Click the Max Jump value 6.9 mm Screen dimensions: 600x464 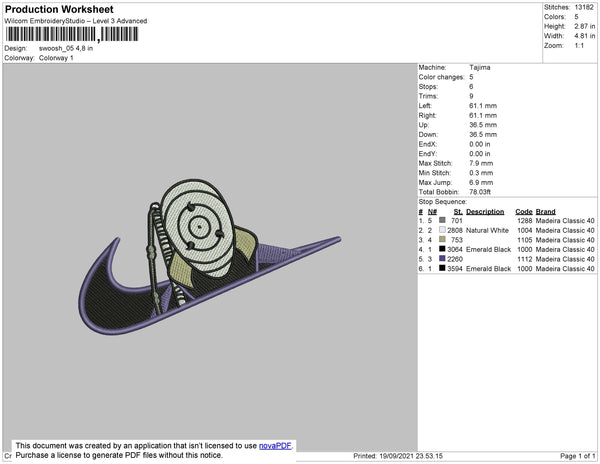click(481, 182)
